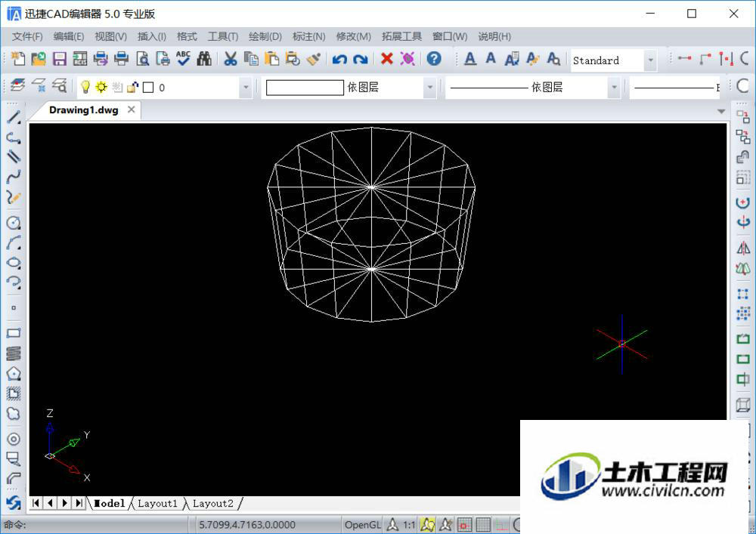Open a file with the folder icon
This screenshot has height=534, width=756.
pos(39,59)
